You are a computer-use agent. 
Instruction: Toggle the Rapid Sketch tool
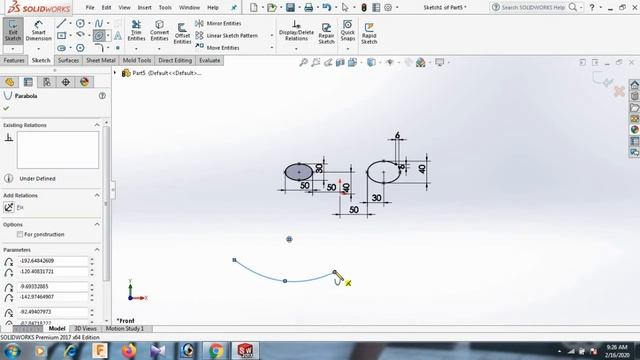click(369, 33)
